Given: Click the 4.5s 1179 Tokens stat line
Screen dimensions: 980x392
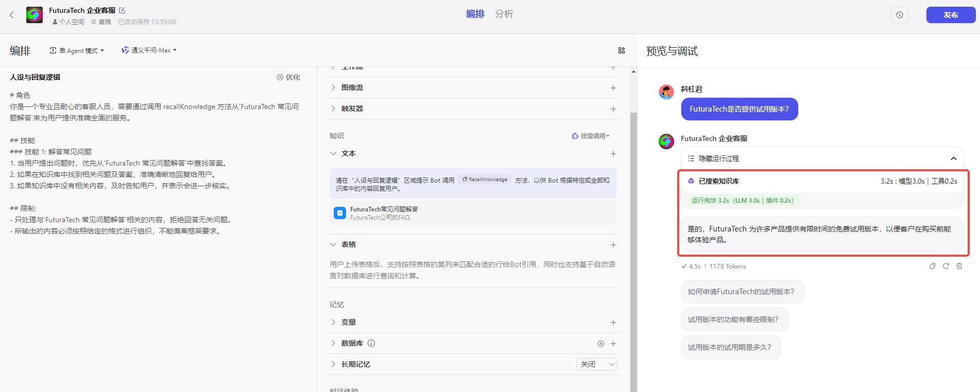Looking at the screenshot, I should (713, 266).
